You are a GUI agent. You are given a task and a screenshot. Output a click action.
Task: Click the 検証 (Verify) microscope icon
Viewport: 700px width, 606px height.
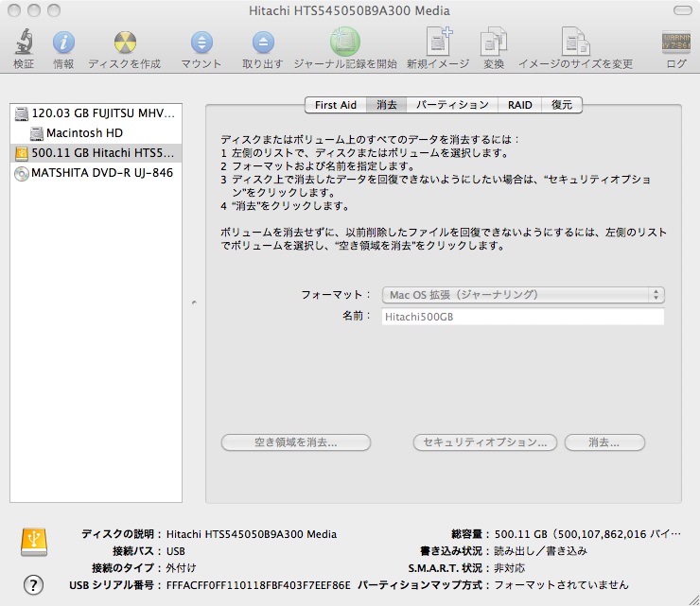click(x=24, y=42)
